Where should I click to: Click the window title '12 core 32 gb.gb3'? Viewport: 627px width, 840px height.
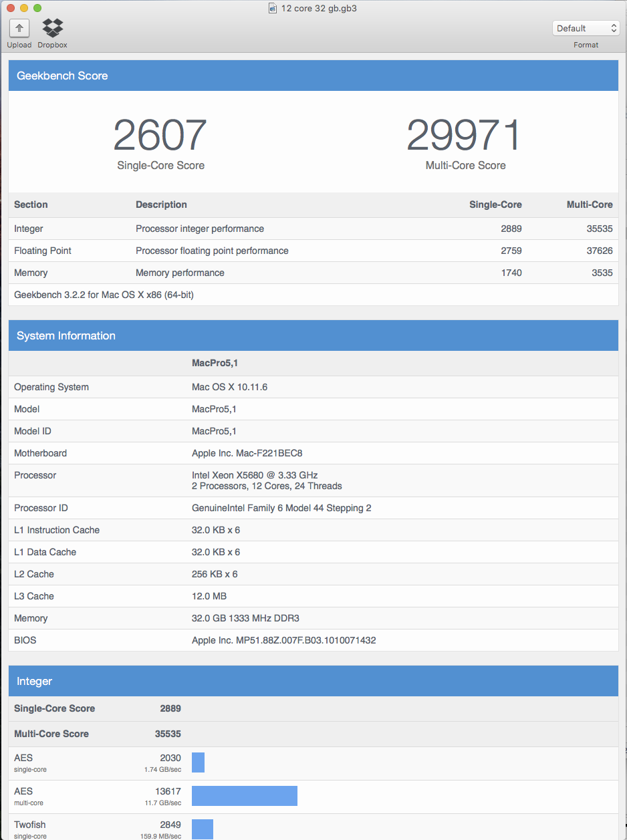point(319,8)
